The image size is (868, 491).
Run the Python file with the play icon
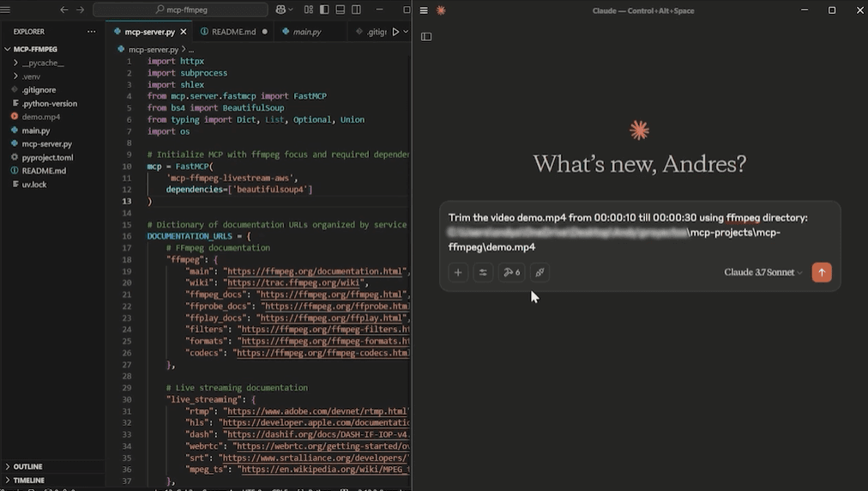tap(395, 32)
